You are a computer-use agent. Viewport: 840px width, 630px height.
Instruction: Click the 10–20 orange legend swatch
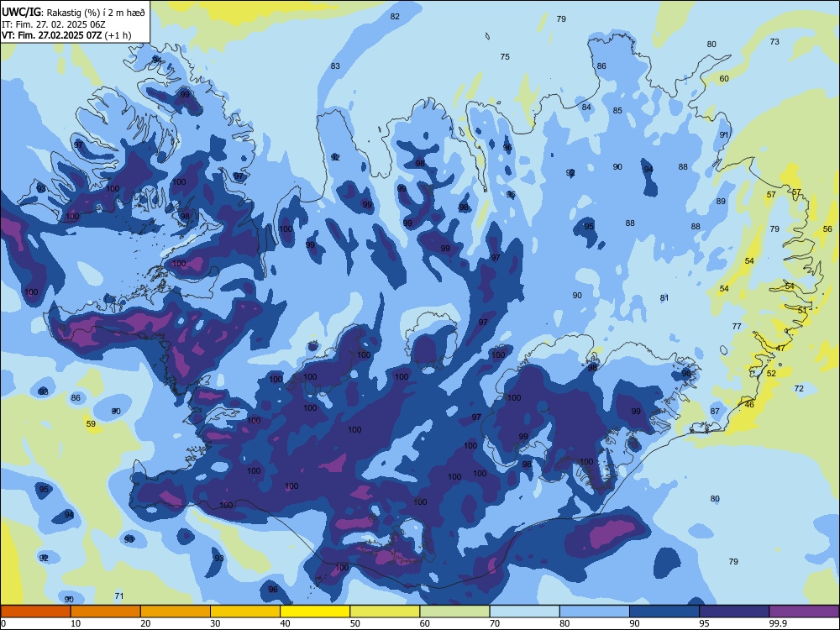(106, 612)
